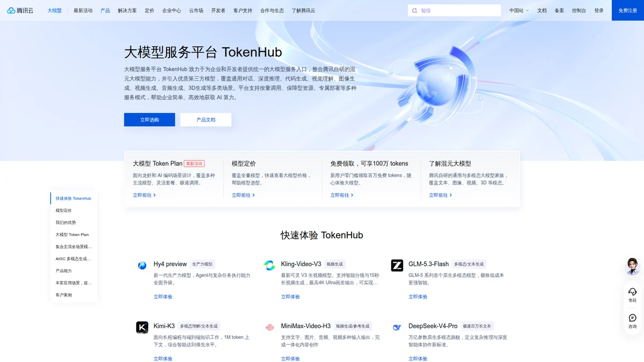Open 合作与生态 menu
This screenshot has width=644, height=362.
tap(272, 10)
